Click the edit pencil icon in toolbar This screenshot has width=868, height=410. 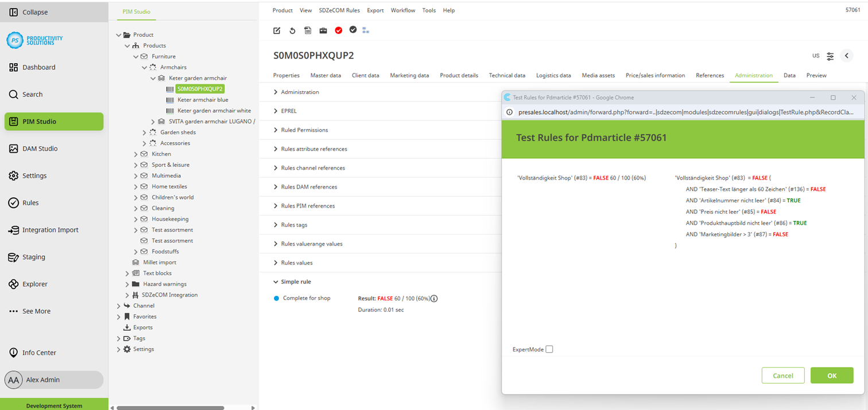277,30
